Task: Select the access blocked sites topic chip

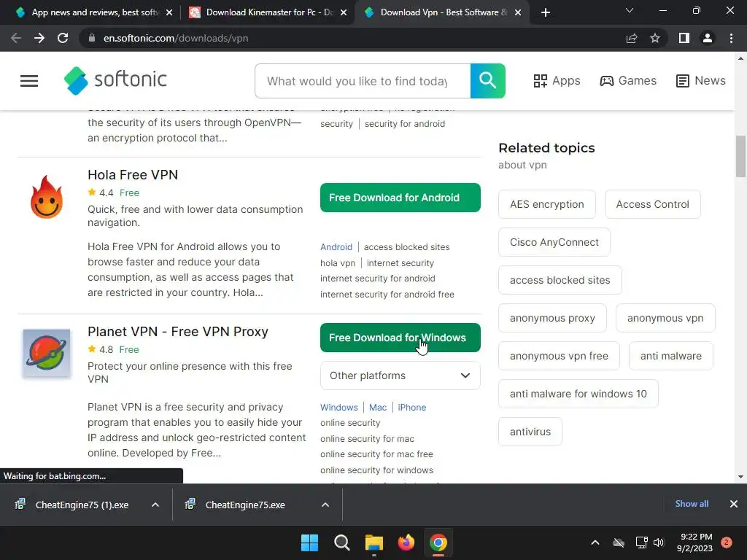Action: 560,280
